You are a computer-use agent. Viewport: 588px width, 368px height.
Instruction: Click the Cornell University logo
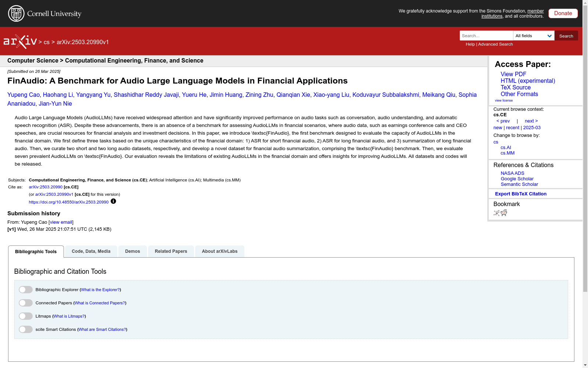44,14
